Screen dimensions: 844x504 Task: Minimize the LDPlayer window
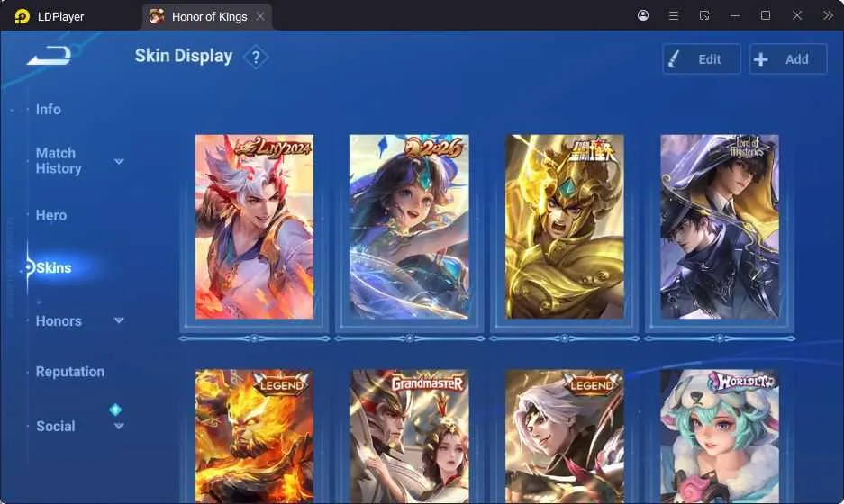coord(735,15)
